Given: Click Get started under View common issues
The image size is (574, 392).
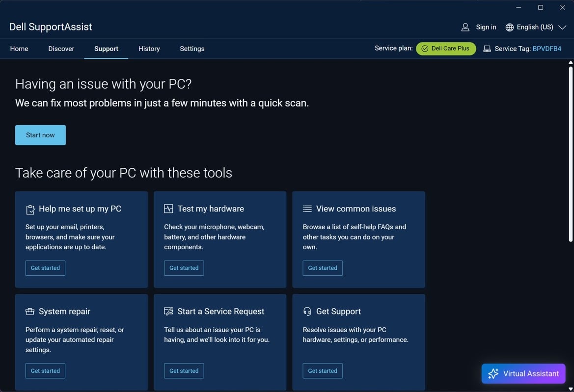Looking at the screenshot, I should pos(323,268).
